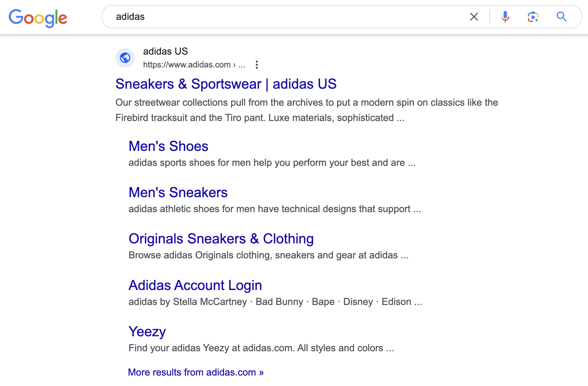588x386 pixels.
Task: Clear the search box with the X icon
Action: (474, 17)
